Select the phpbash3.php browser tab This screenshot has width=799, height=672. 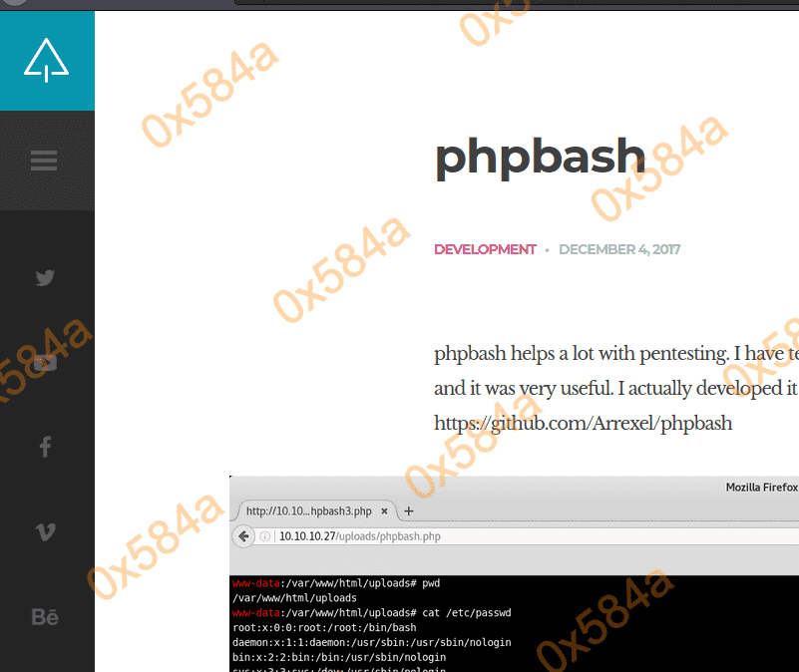308,511
